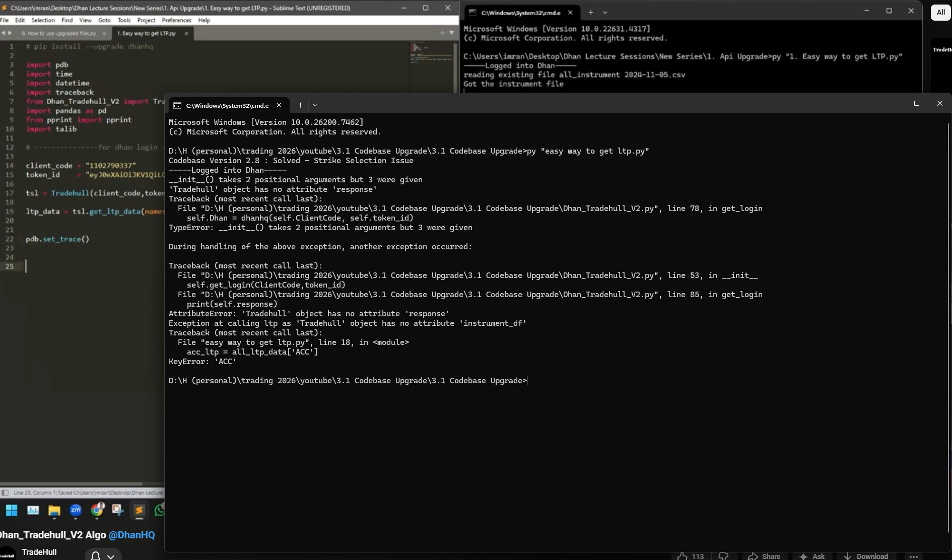This screenshot has height=560, width=952.
Task: Open the Zoom app in taskbar
Action: tap(76, 511)
